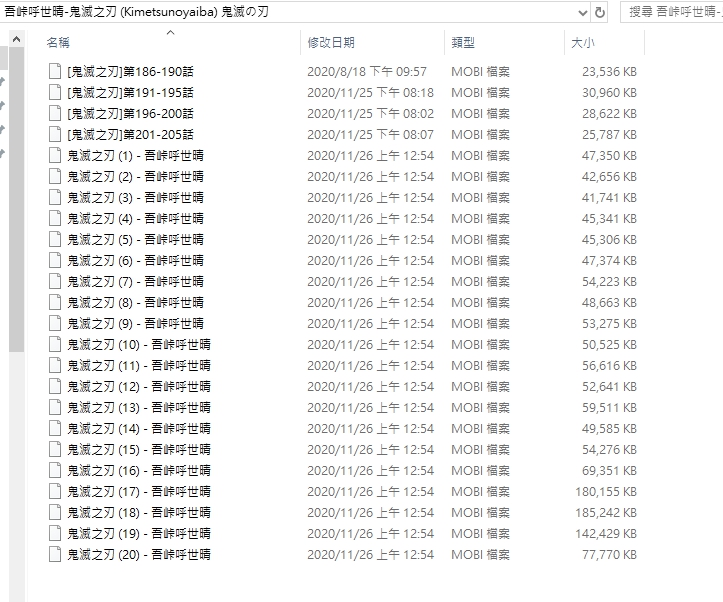Click size value 54,223 KB

(609, 282)
